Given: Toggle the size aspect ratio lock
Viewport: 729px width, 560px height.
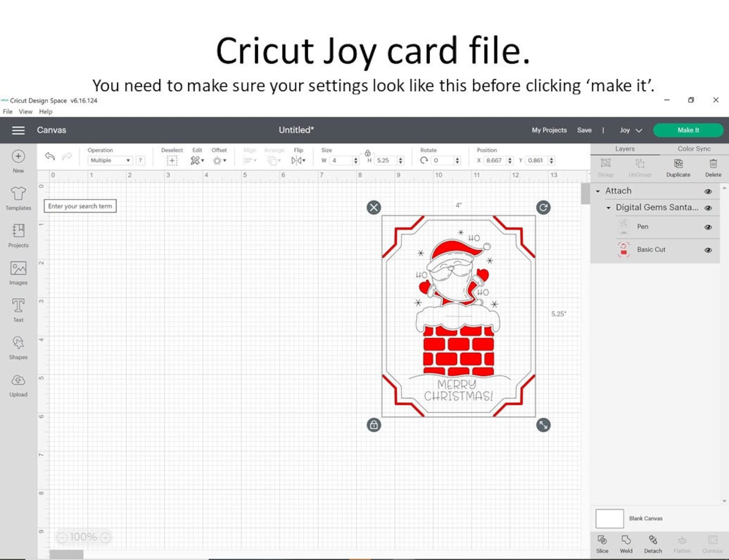Looking at the screenshot, I should (x=368, y=153).
